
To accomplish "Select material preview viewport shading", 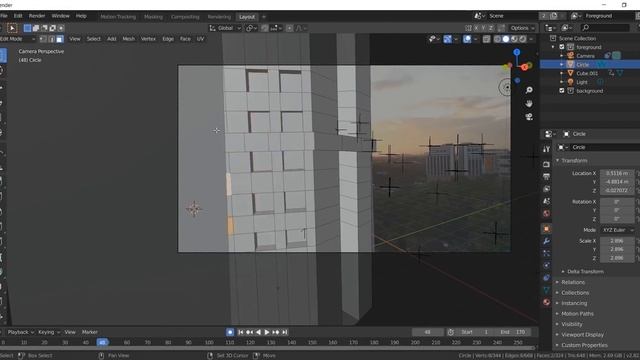I will 514,39.
